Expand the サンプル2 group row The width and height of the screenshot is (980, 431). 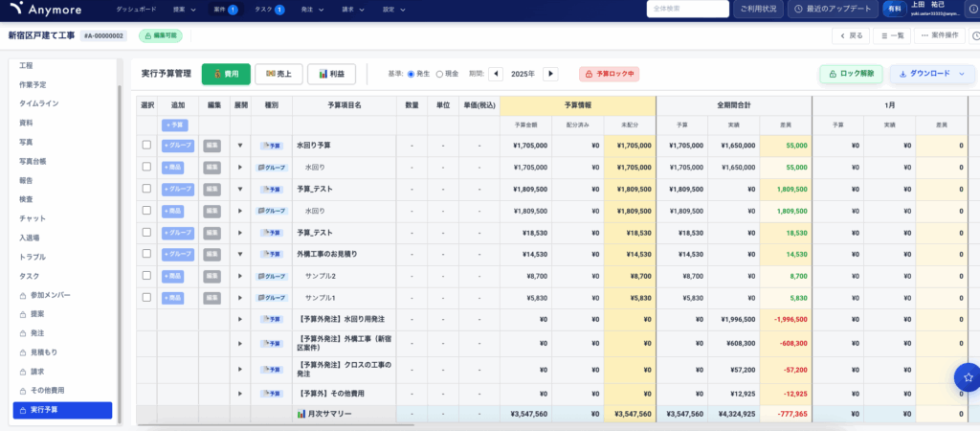[x=240, y=277]
